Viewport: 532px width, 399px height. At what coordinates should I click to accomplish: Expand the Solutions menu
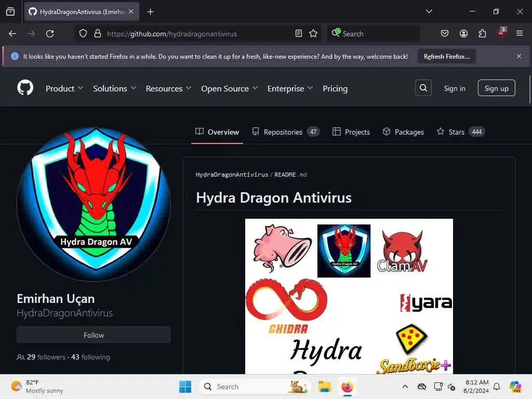115,88
